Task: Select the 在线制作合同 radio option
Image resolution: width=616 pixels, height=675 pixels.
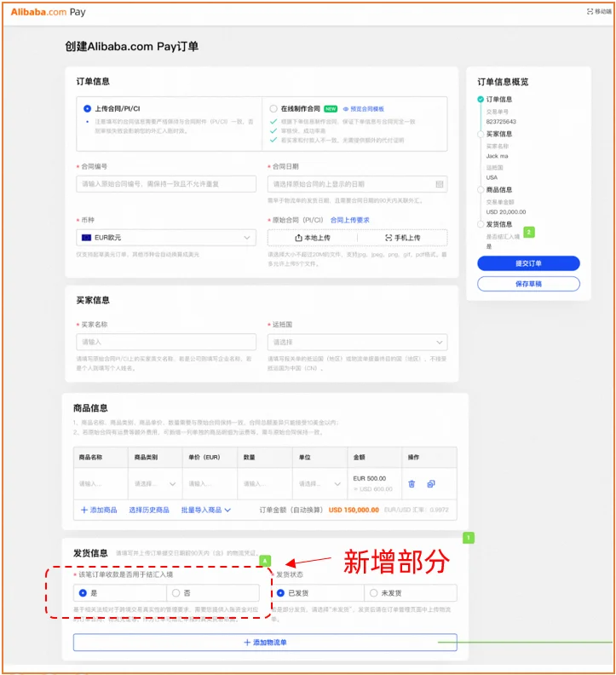Action: pyautogui.click(x=273, y=108)
